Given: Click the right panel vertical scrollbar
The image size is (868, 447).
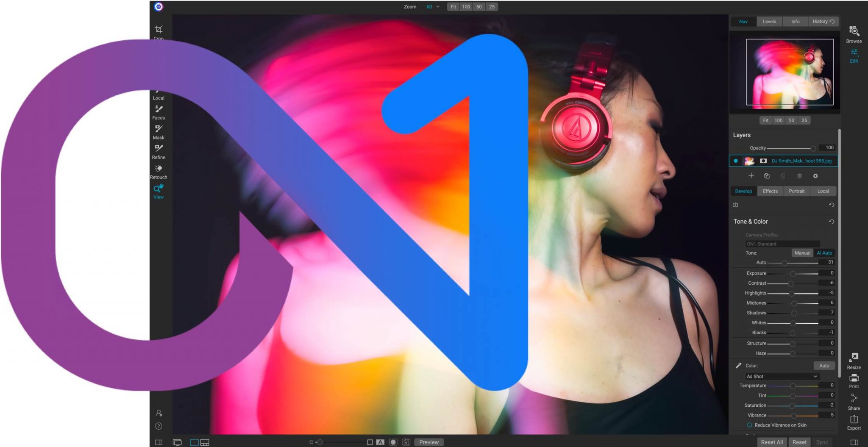Looking at the screenshot, I should [x=839, y=253].
